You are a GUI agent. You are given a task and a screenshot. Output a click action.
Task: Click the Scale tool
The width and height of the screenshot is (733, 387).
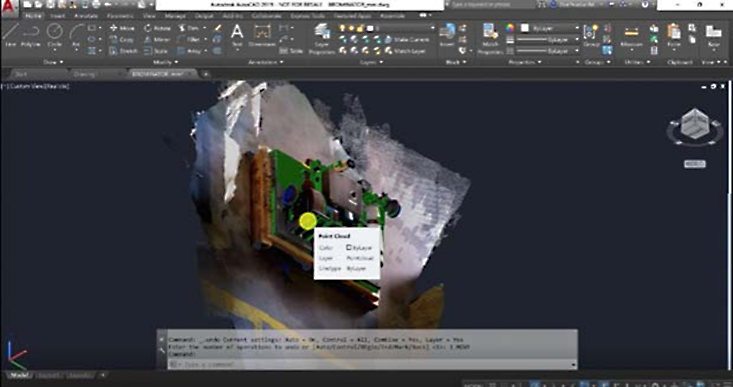click(x=156, y=51)
